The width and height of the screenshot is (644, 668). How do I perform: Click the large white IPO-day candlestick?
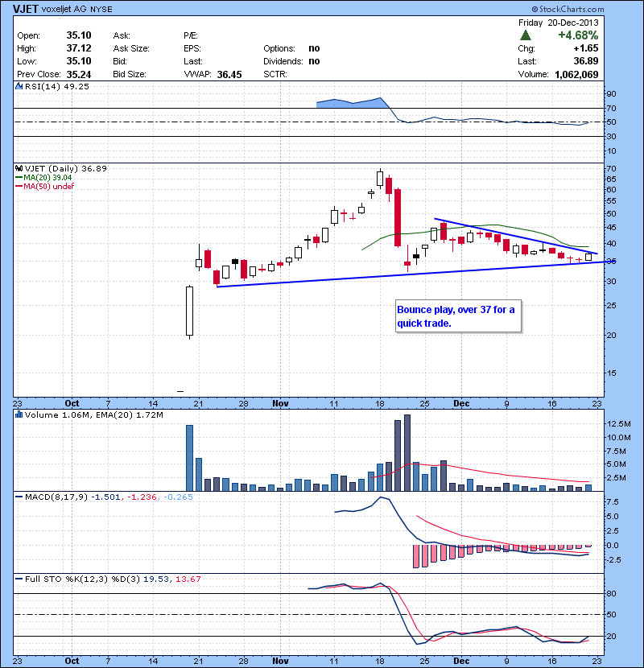[190, 311]
